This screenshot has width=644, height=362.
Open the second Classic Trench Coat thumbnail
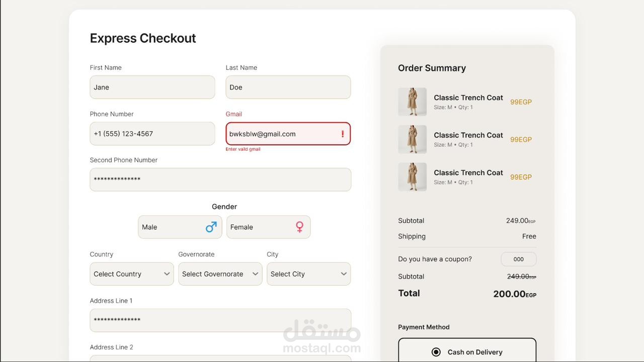tap(413, 139)
